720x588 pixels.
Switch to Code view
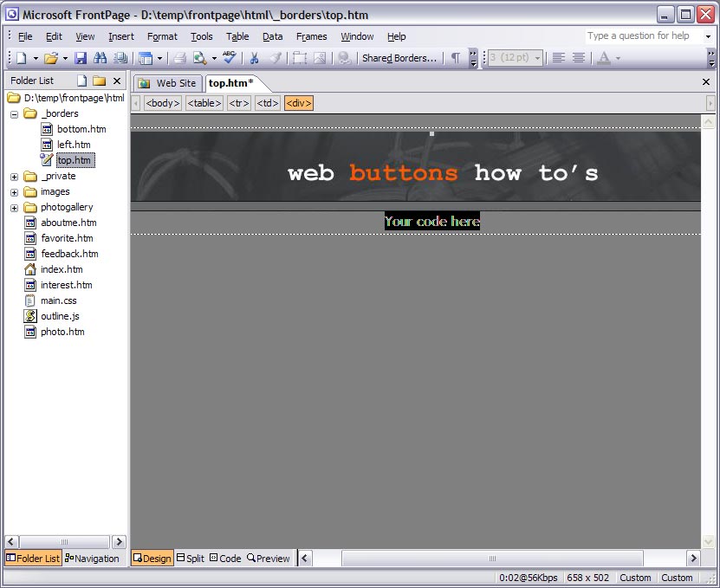(225, 559)
